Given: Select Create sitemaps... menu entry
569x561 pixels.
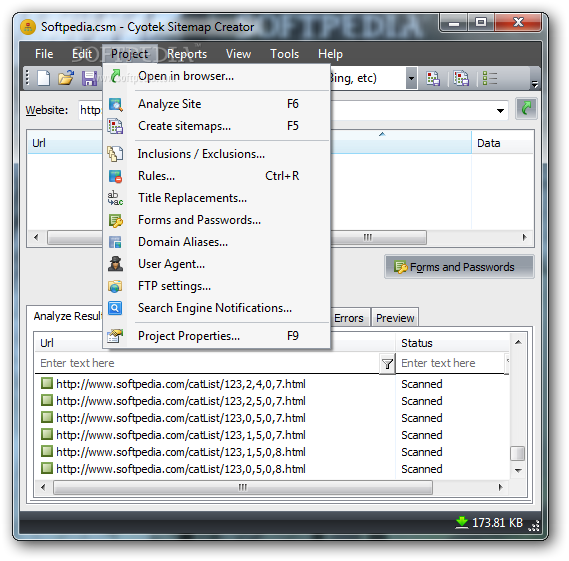Looking at the screenshot, I should (x=217, y=126).
